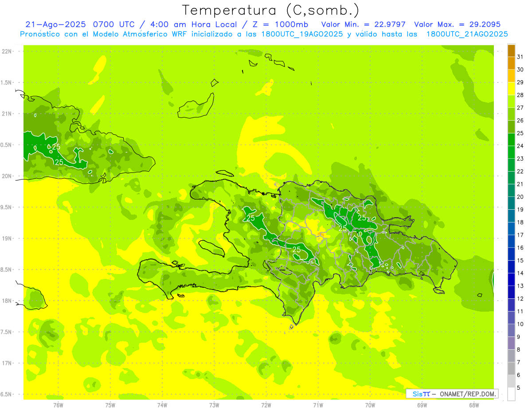
Task: Click the "17N" latitude label
Action: [x=7, y=363]
